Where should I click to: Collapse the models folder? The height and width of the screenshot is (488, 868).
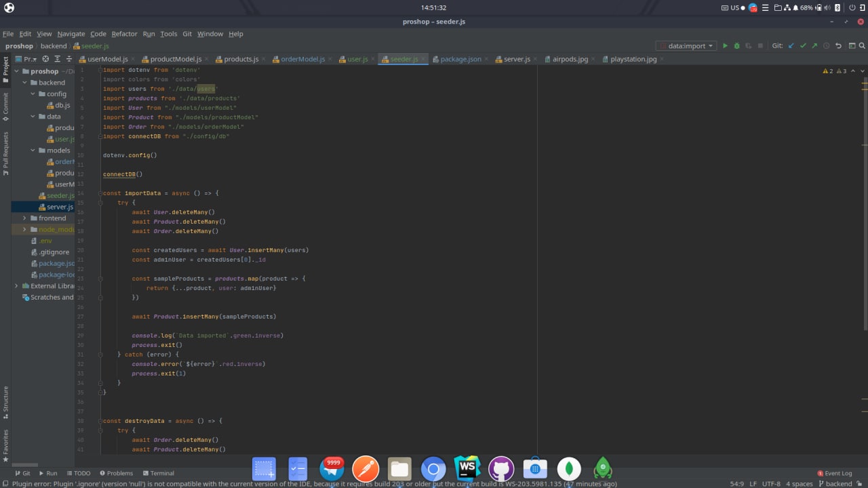[33, 150]
